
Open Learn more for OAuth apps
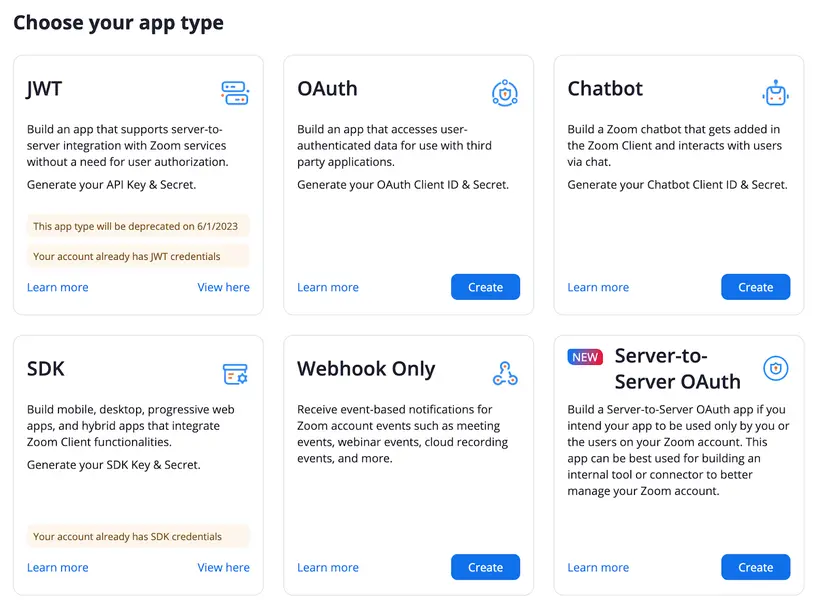[327, 287]
